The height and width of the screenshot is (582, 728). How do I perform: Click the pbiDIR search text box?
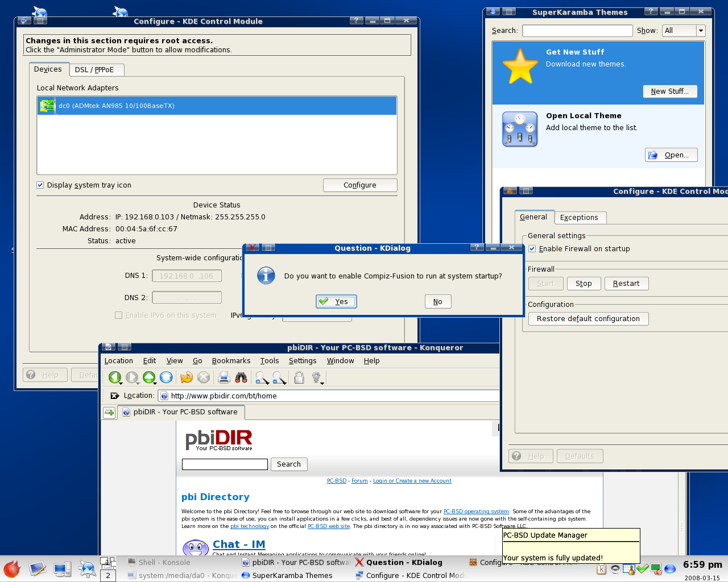pyautogui.click(x=225, y=464)
